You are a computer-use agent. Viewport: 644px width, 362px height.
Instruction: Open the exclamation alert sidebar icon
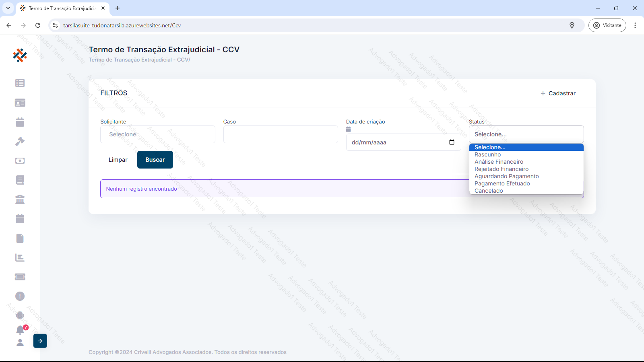point(20,296)
